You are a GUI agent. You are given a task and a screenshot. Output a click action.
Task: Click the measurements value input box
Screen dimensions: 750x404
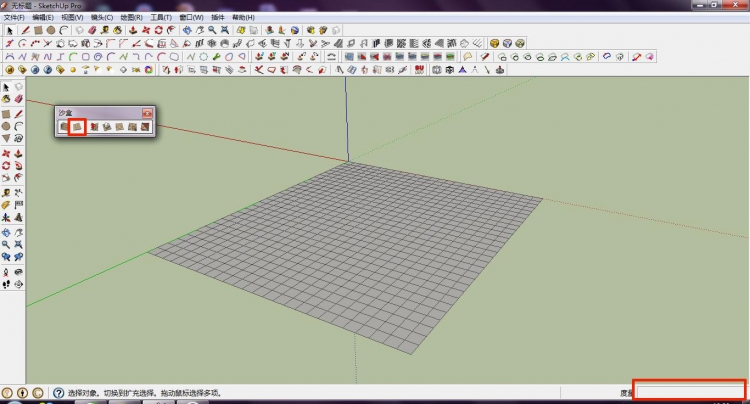(x=689, y=393)
